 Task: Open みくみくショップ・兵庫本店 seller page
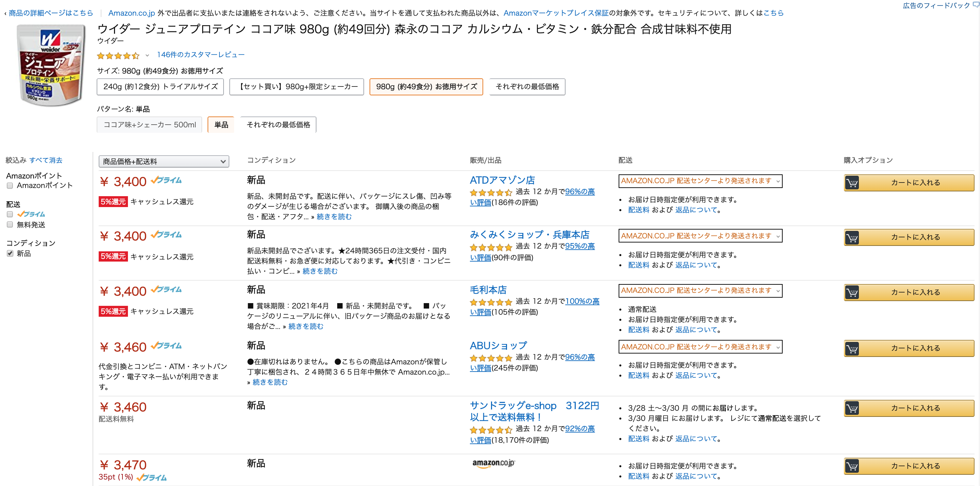(x=529, y=235)
